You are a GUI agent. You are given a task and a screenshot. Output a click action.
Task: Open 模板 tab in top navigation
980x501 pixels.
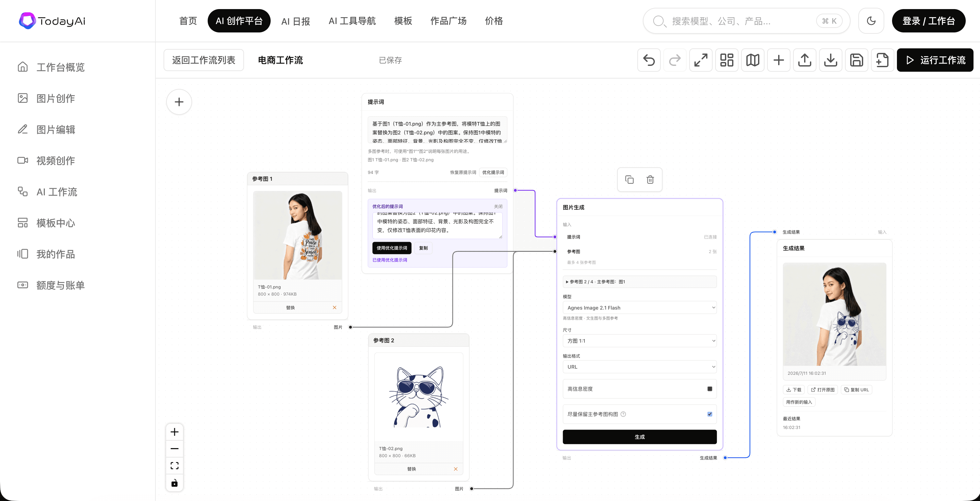coord(403,21)
